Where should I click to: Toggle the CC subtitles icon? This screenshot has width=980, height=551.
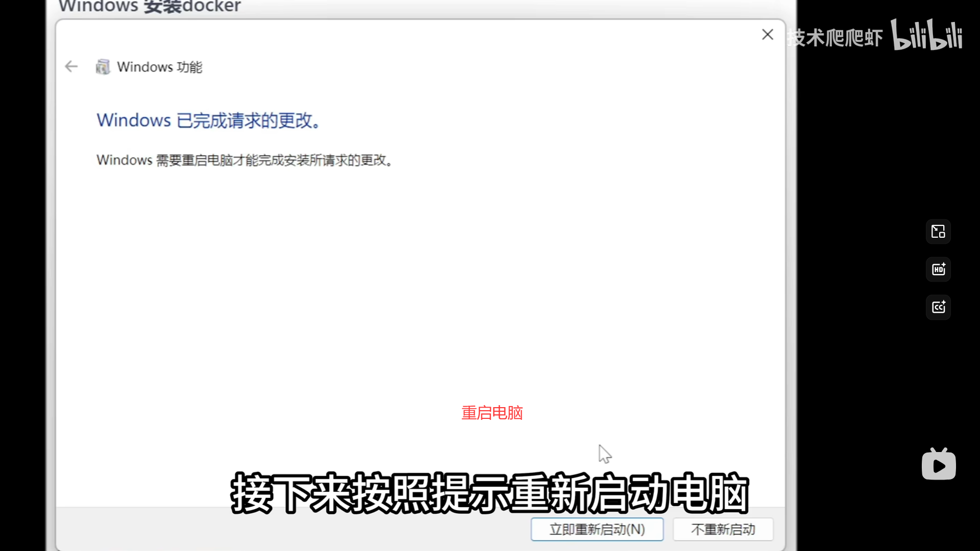point(938,307)
